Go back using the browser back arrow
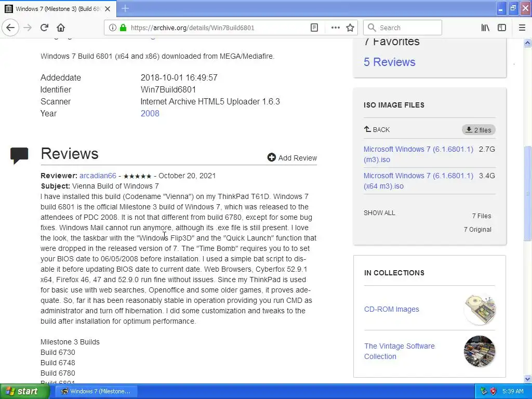Screen dimensions: 532x399 pos(10,28)
